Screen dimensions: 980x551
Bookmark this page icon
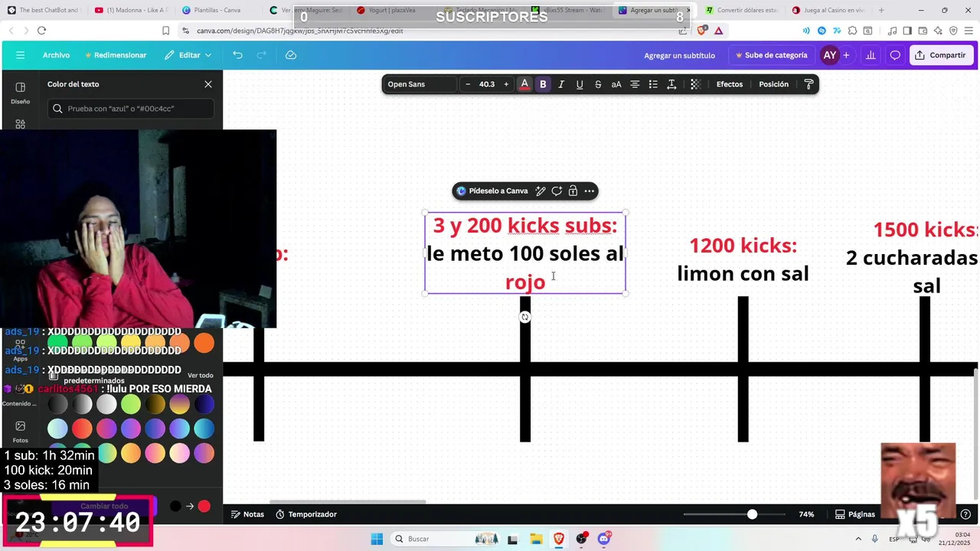[165, 31]
